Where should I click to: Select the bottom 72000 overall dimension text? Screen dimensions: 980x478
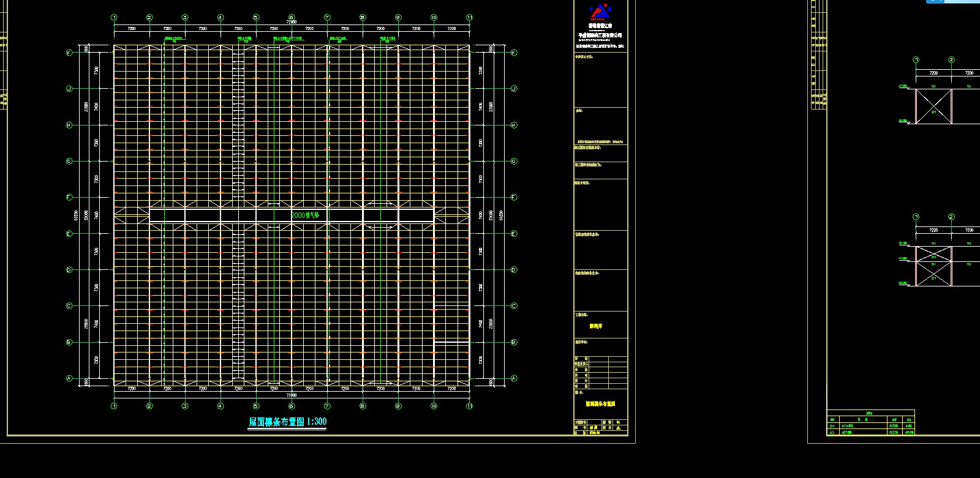(292, 395)
